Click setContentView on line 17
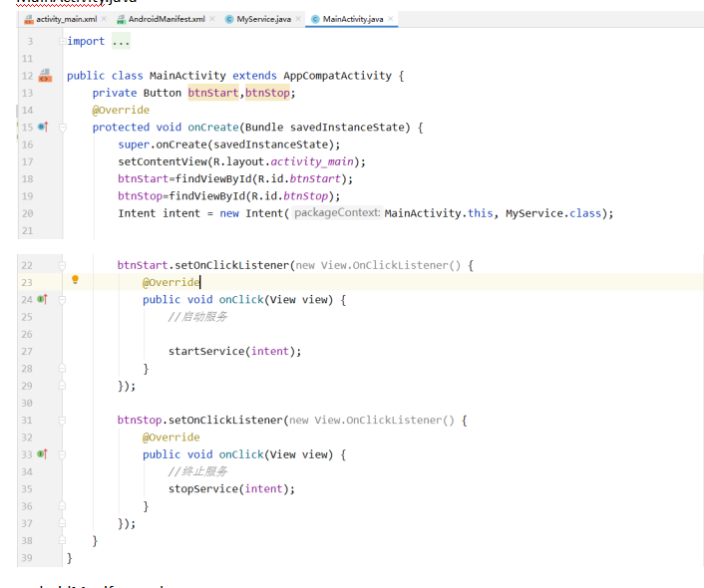704x588 pixels. [x=163, y=161]
